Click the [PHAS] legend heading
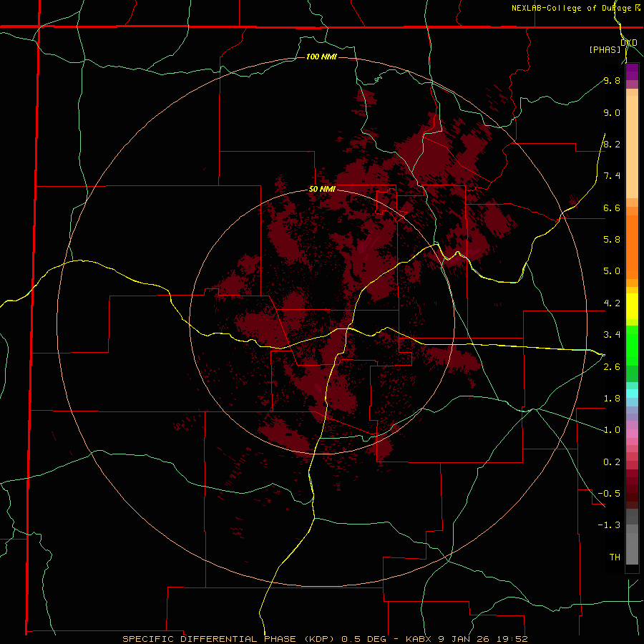The width and height of the screenshot is (644, 644). (605, 49)
